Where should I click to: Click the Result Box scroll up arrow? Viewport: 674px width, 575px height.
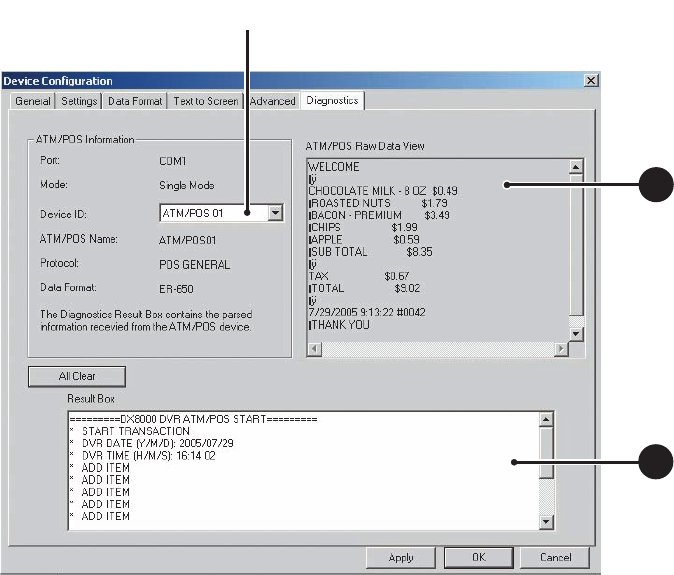pos(546,420)
